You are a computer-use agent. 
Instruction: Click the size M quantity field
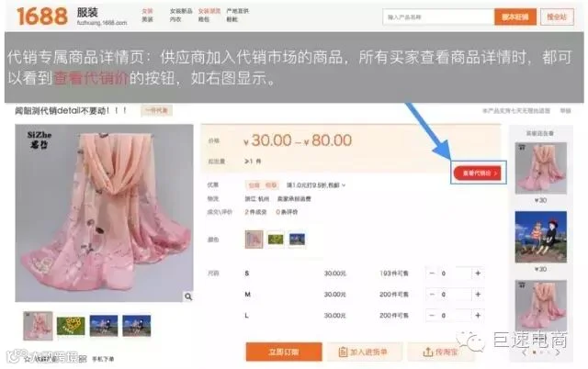click(455, 295)
